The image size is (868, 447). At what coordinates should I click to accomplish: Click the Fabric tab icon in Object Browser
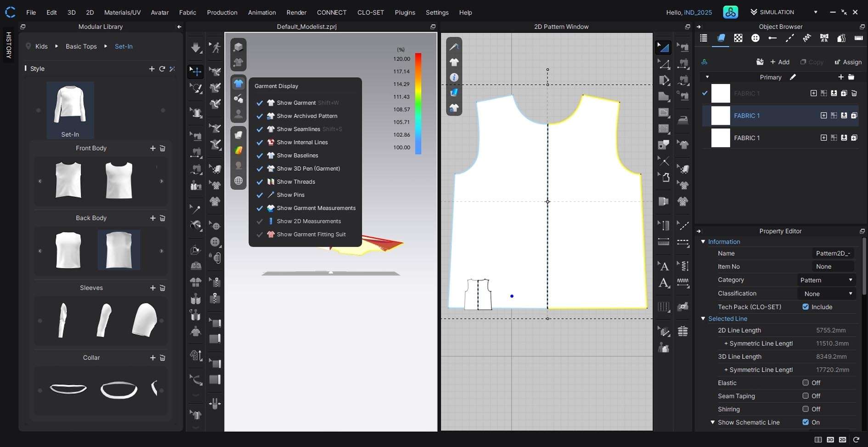point(721,38)
